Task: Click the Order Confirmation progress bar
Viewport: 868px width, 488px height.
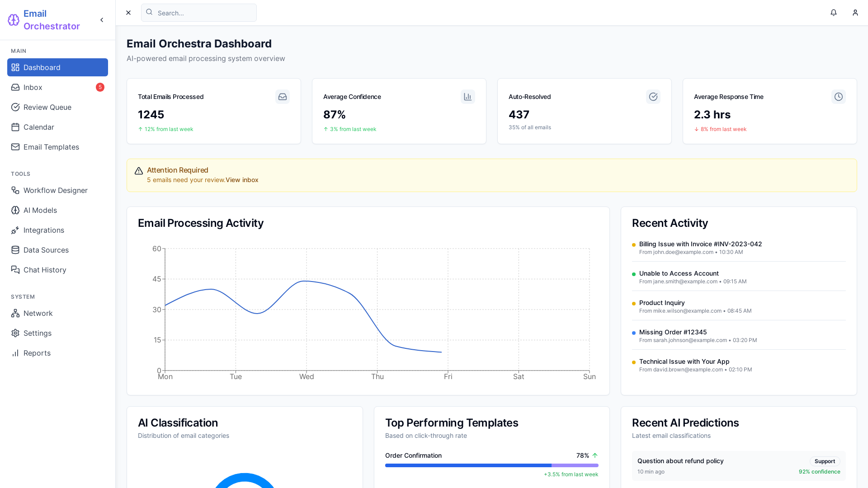Action: pos(492,465)
